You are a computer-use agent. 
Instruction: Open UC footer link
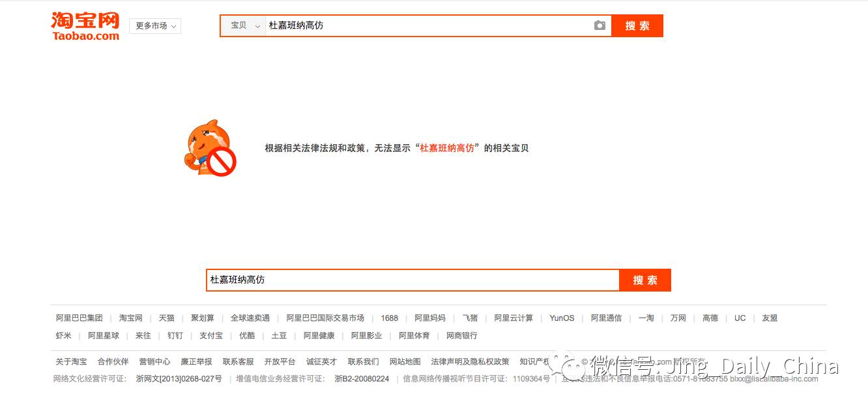click(x=740, y=318)
